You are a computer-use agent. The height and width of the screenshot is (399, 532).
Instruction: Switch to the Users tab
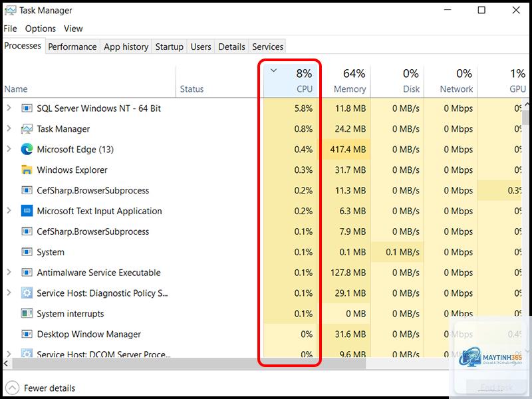pyautogui.click(x=201, y=47)
